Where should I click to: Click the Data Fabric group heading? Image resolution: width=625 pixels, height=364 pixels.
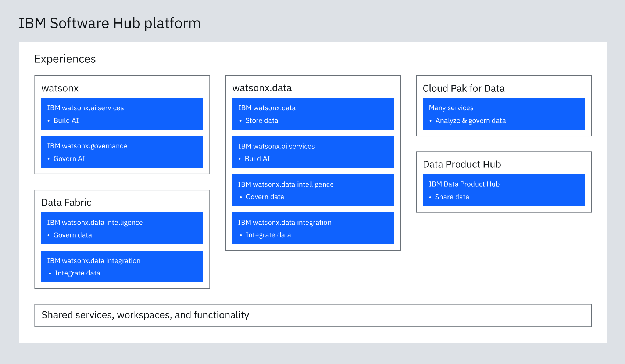click(66, 202)
